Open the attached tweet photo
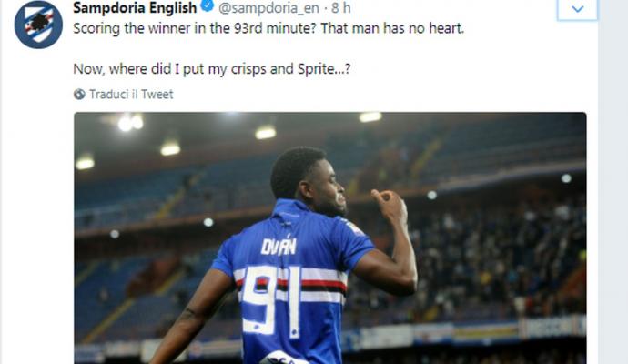The height and width of the screenshot is (364, 628). 330,238
